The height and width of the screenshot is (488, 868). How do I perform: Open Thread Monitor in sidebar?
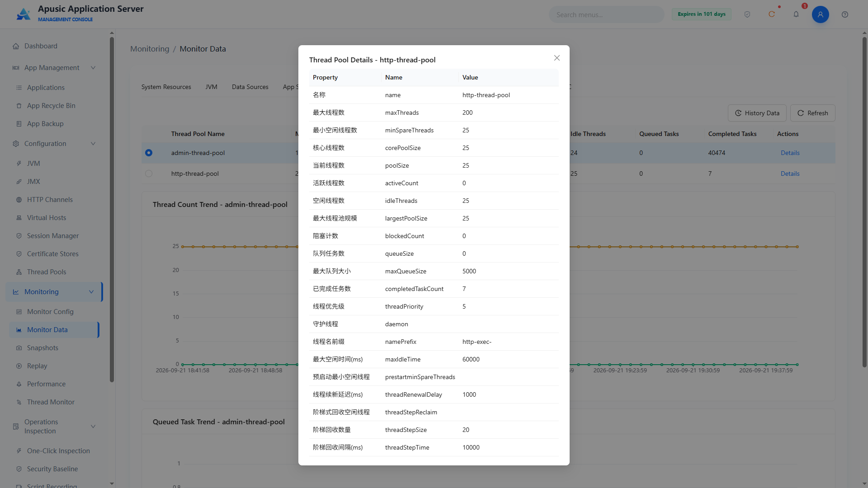[54, 402]
